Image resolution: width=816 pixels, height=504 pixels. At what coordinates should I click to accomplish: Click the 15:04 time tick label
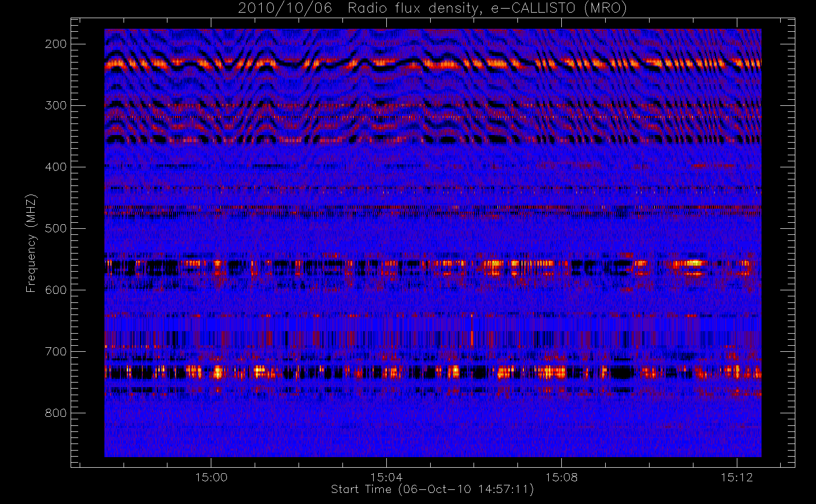pyautogui.click(x=386, y=477)
